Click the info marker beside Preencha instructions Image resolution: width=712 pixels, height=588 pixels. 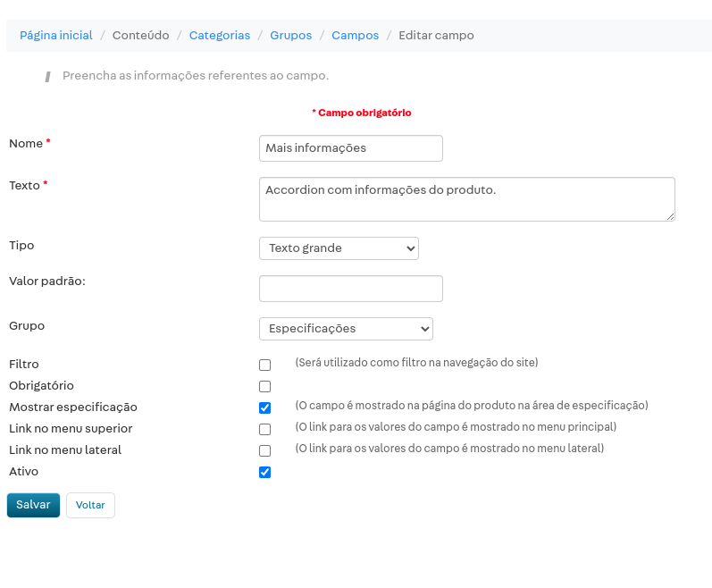click(x=47, y=77)
